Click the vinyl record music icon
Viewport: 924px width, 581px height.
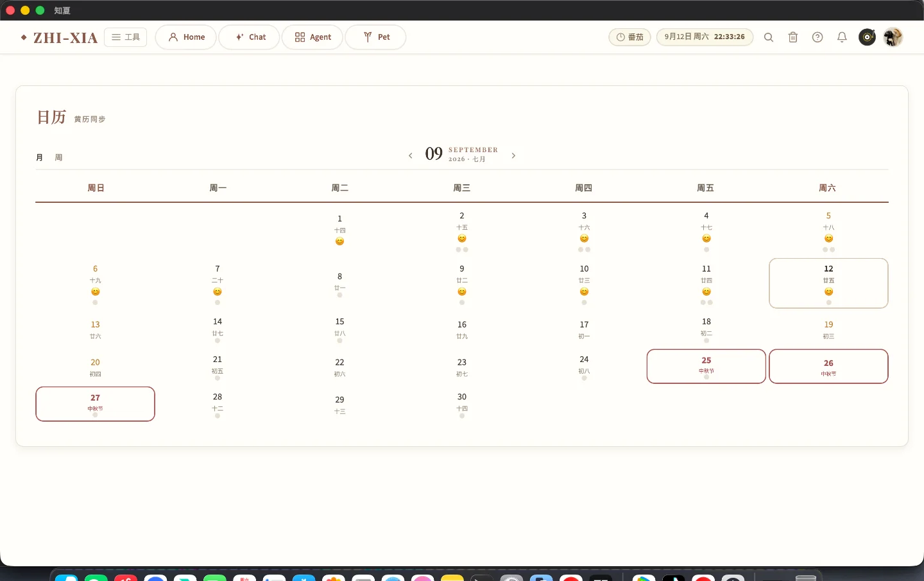tap(867, 37)
